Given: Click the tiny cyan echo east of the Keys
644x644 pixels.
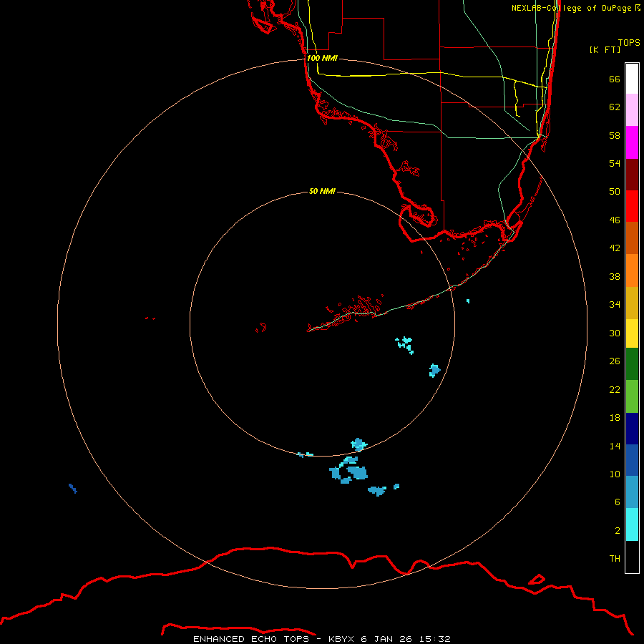Looking at the screenshot, I should click(468, 301).
